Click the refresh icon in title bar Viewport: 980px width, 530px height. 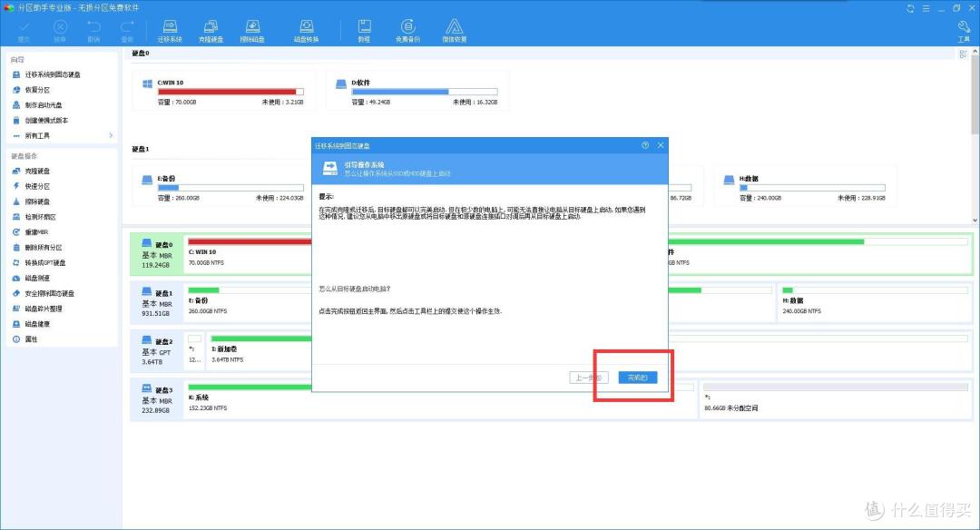910,7
